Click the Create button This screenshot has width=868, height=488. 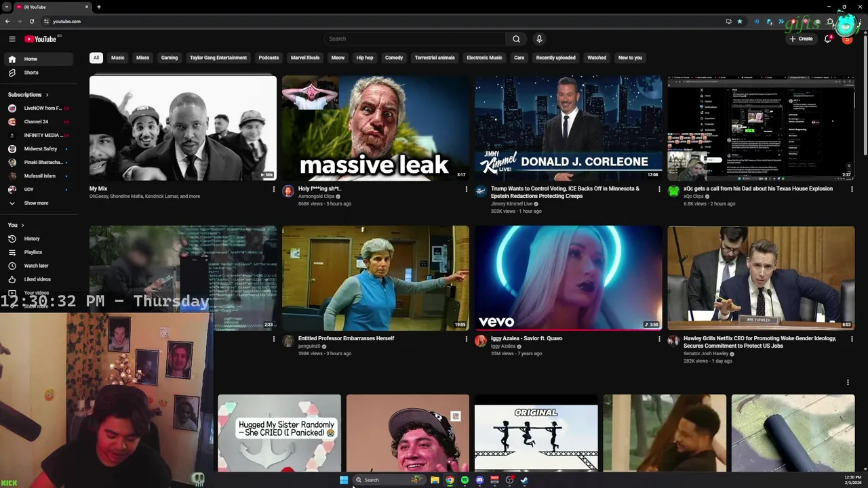click(x=801, y=39)
